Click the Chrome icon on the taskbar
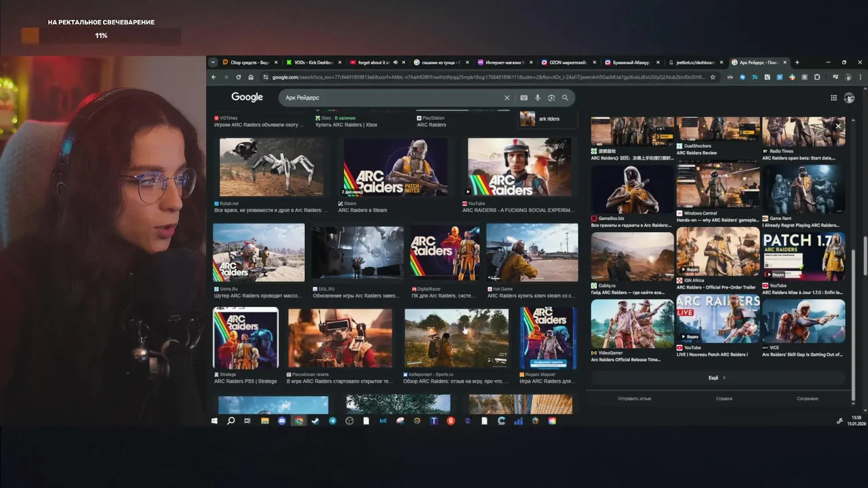868x488 pixels. coord(299,421)
